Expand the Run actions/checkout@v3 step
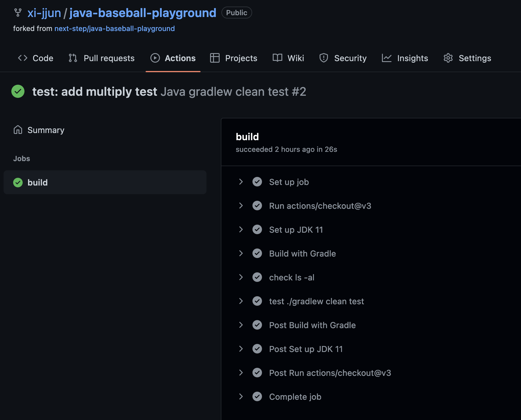521x420 pixels. point(241,206)
